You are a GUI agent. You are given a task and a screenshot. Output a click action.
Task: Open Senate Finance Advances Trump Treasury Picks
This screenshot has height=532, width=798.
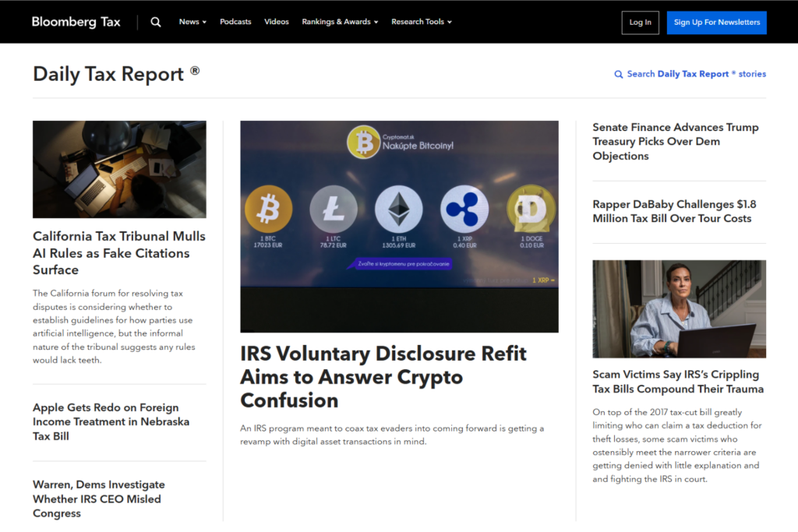coord(676,142)
